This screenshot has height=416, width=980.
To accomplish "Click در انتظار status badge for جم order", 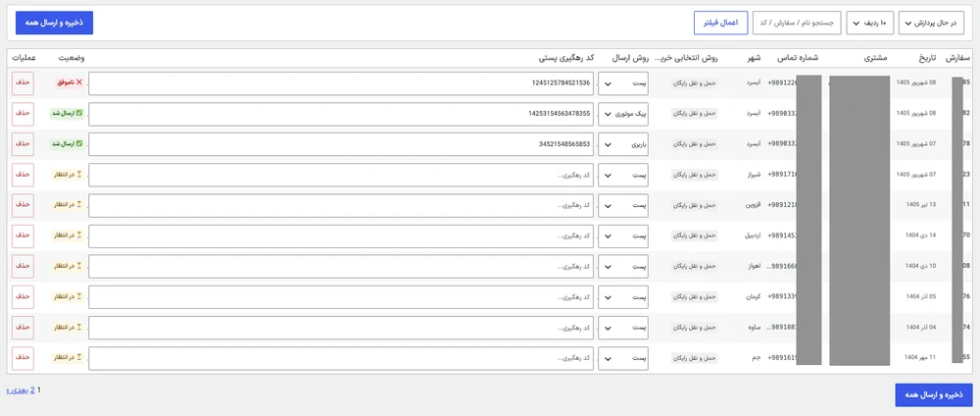I will tap(68, 358).
